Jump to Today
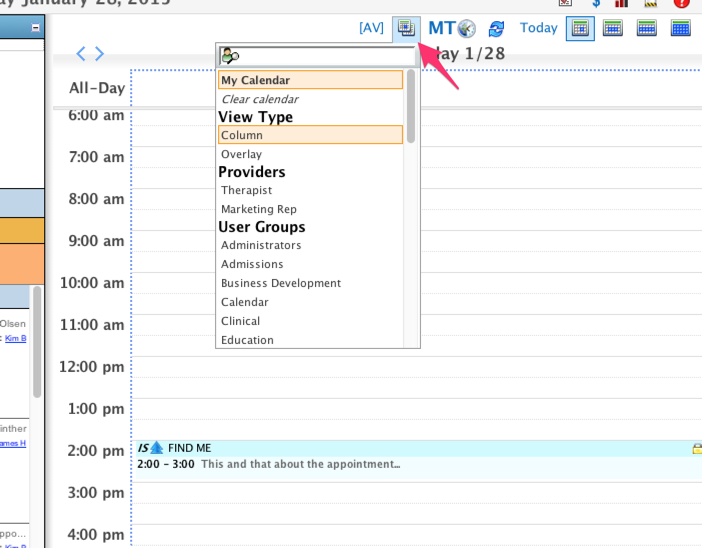 point(539,28)
